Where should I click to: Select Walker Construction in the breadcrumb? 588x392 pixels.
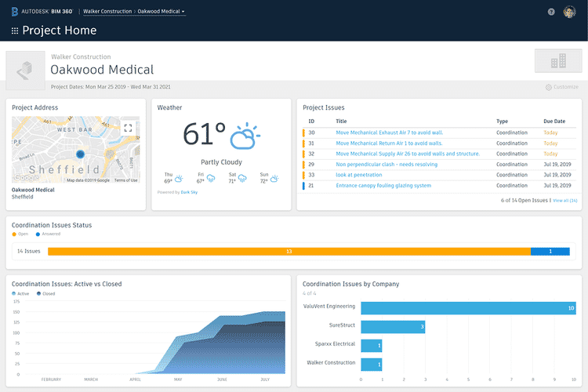[107, 12]
